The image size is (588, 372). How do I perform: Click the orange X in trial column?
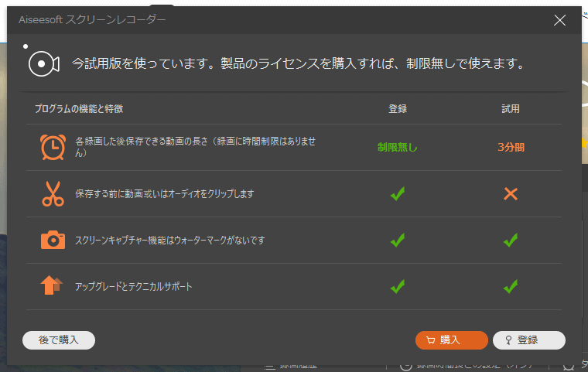510,193
